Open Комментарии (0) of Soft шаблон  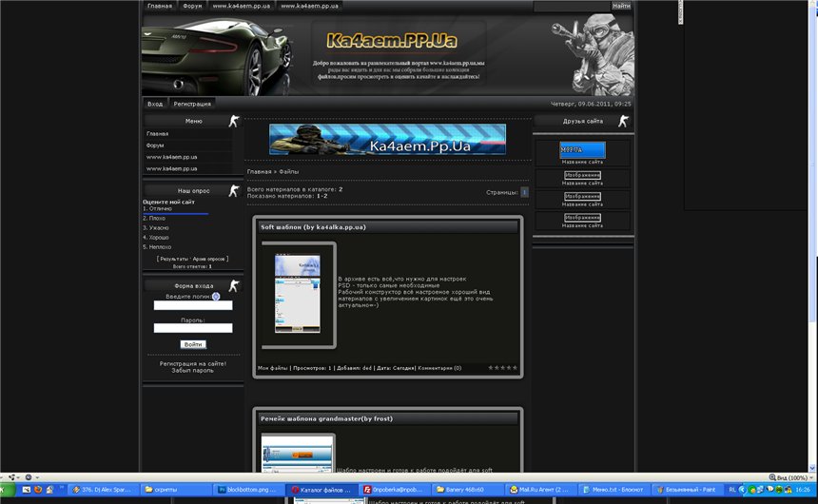pyautogui.click(x=439, y=368)
